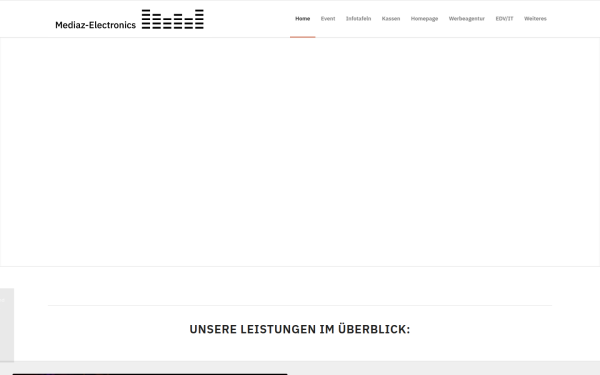
Task: Go to the Infotafeln page
Action: click(358, 18)
